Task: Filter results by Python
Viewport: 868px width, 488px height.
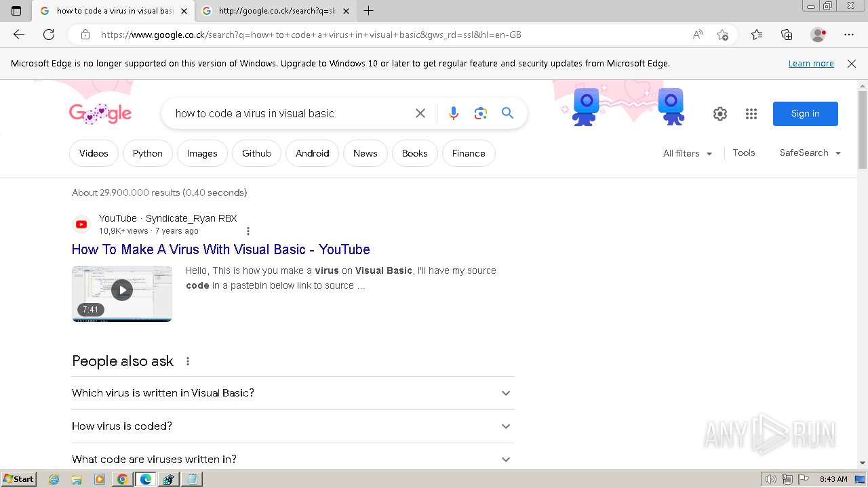Action: [x=148, y=153]
